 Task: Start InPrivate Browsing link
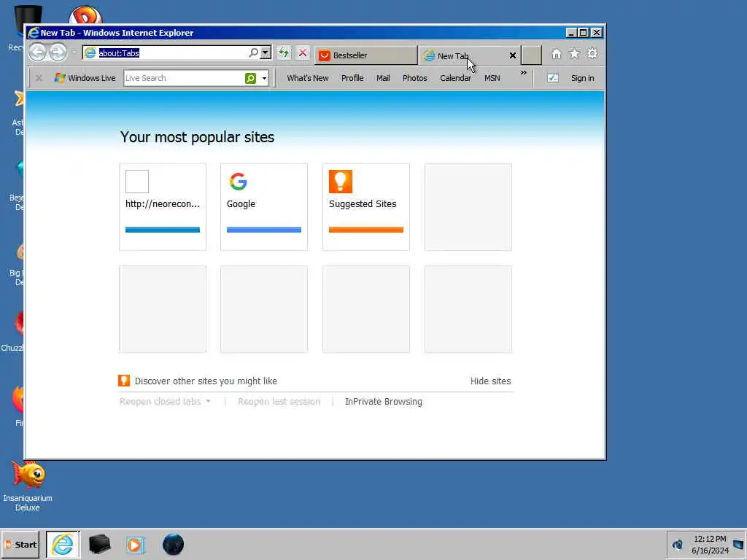click(x=384, y=402)
